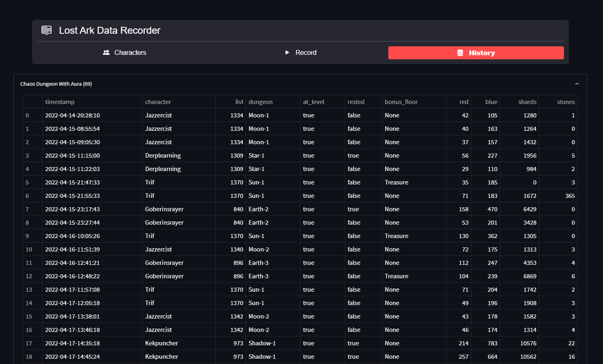This screenshot has height=364, width=603.
Task: Select timestamp cell 2022-04-15-08:55:54
Action: point(92,129)
